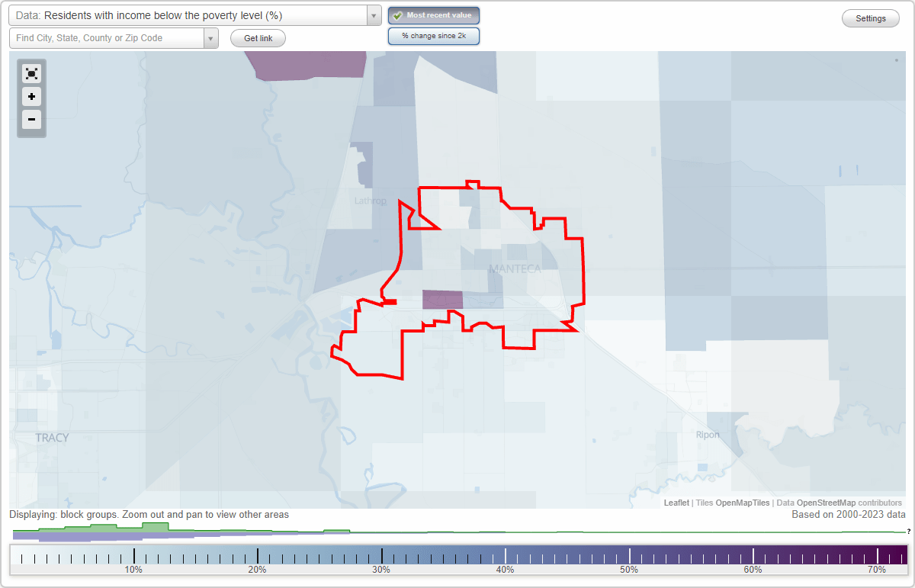The image size is (915, 588).
Task: Expand the city search dropdown arrow
Action: 210,37
